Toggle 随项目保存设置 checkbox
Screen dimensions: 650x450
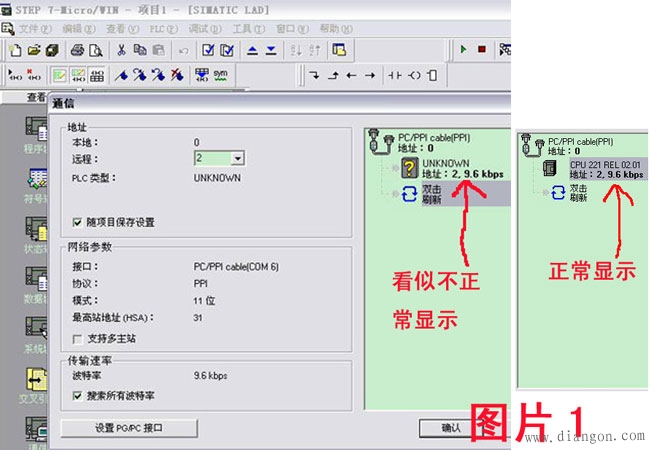pyautogui.click(x=77, y=221)
